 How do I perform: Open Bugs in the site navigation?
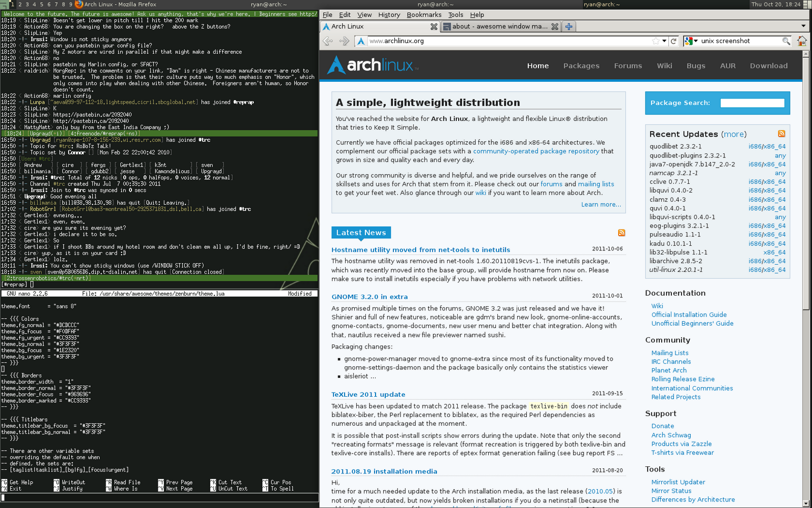click(696, 66)
